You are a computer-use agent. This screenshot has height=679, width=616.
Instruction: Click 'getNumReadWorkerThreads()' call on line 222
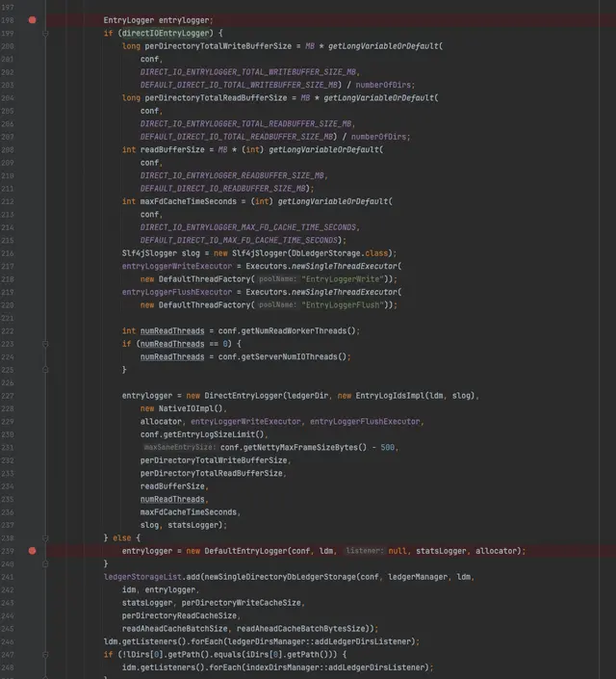tap(298, 331)
